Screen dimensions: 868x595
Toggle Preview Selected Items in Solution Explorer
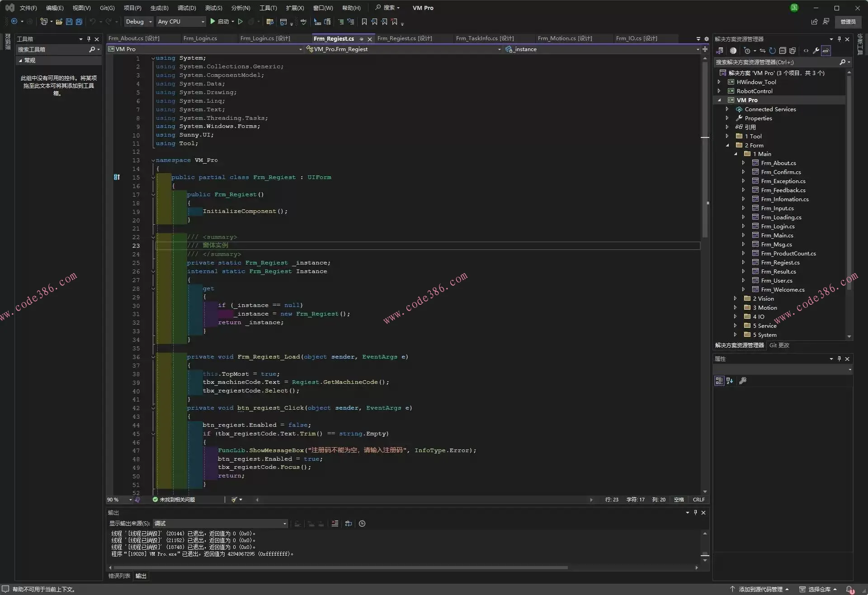click(826, 51)
